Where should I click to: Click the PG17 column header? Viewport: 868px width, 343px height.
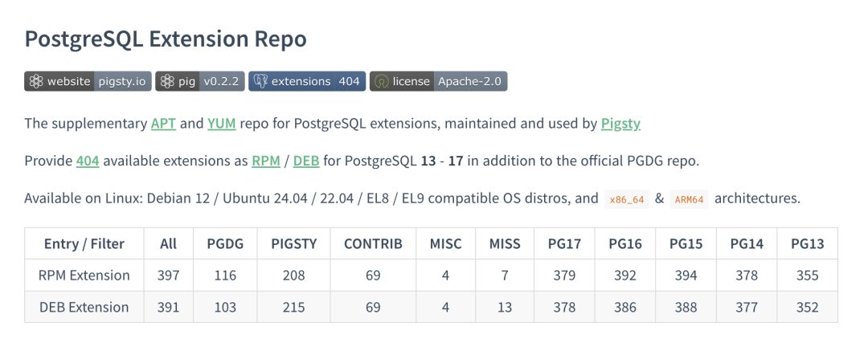click(x=564, y=243)
